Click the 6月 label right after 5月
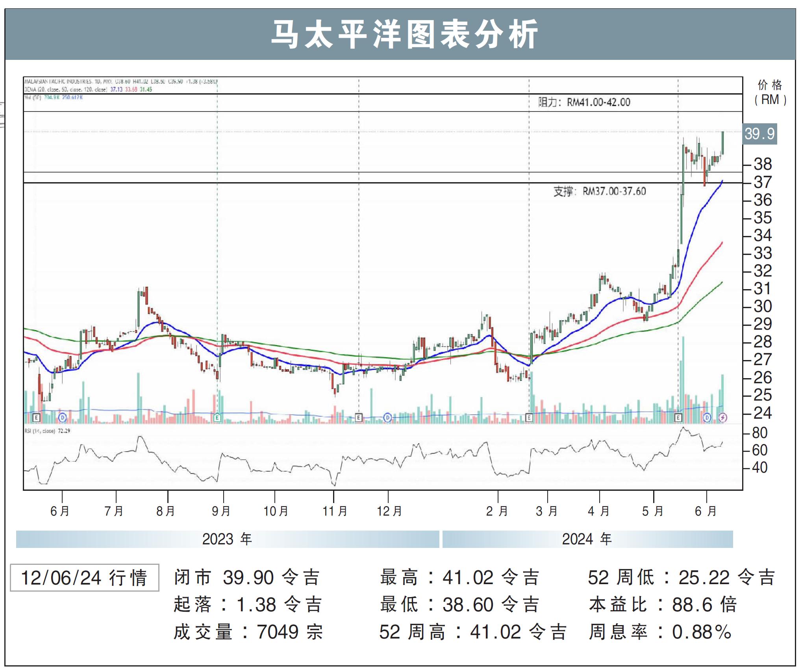The image size is (802, 672). 706,511
